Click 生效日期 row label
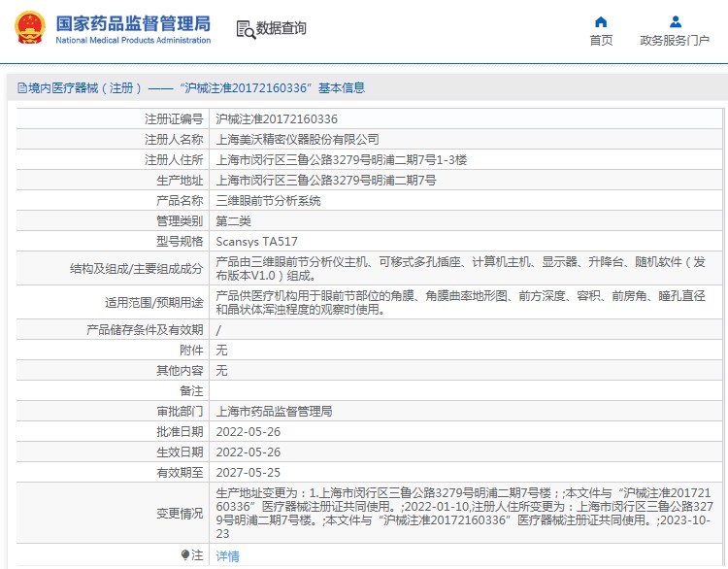 [x=180, y=452]
